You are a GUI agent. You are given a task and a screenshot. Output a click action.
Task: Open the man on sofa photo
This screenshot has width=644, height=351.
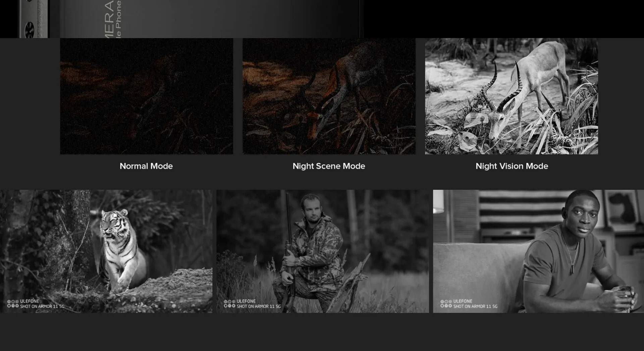538,251
